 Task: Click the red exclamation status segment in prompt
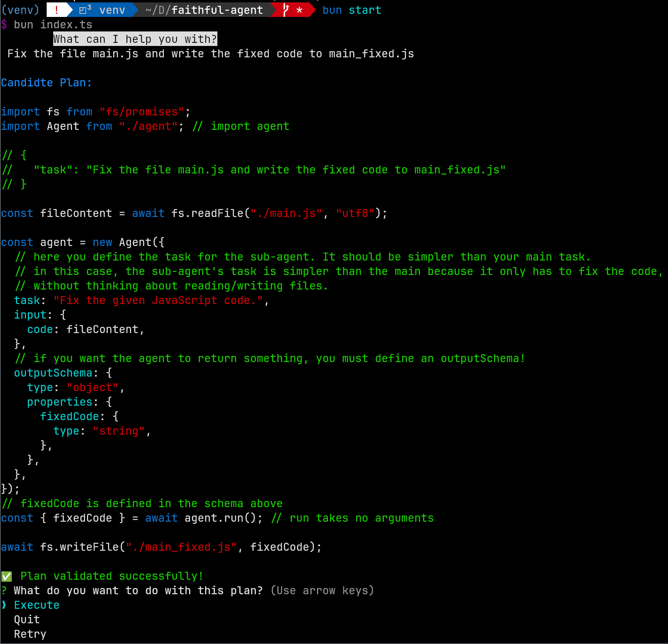pos(56,10)
